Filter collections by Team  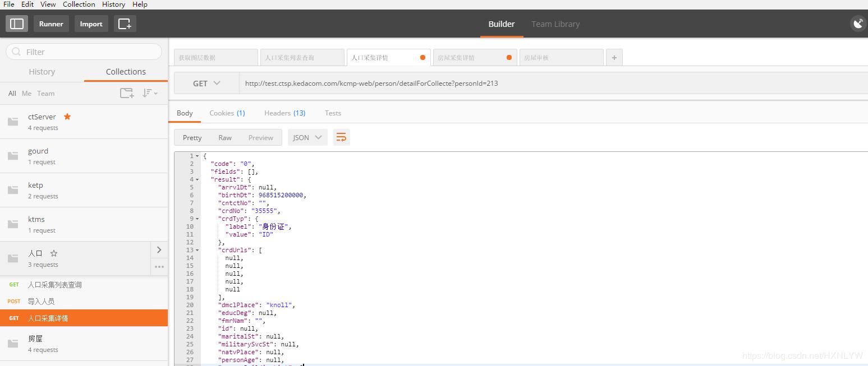tap(46, 93)
